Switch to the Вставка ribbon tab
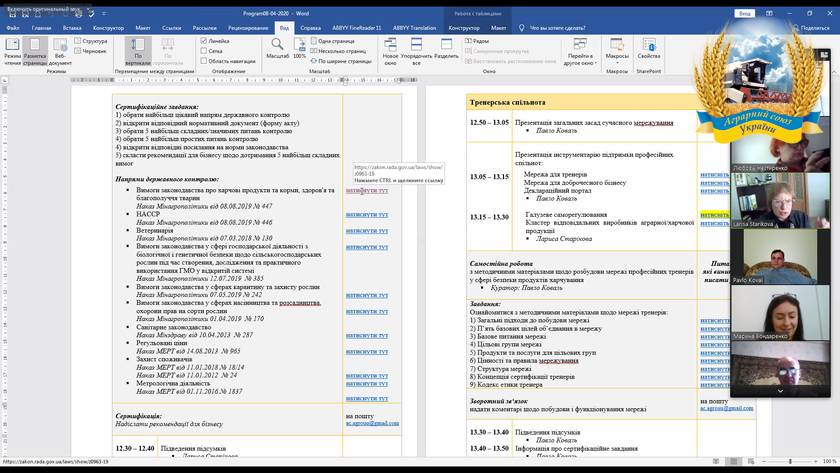This screenshot has width=840, height=473. (72, 28)
